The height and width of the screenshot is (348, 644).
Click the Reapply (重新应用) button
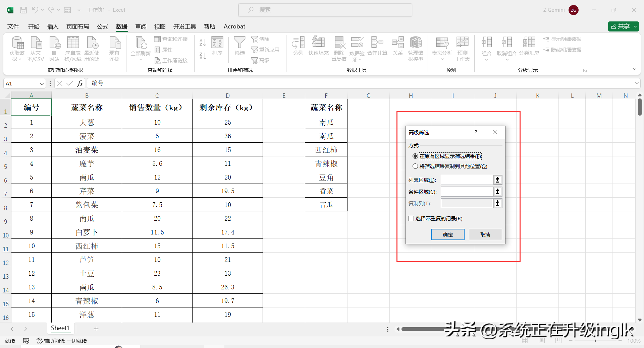265,50
